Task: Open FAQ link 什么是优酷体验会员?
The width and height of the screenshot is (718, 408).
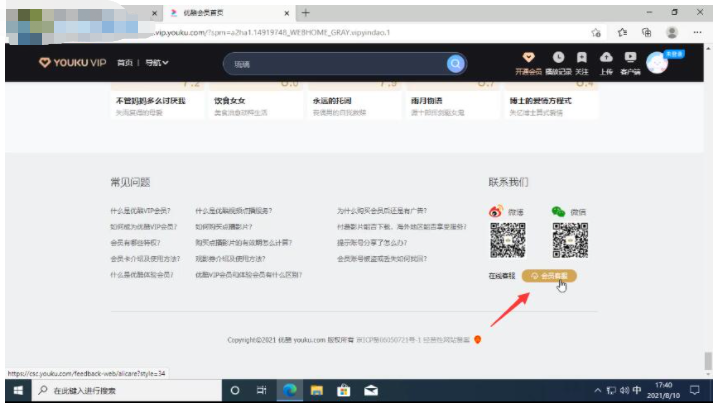Action: [141, 275]
